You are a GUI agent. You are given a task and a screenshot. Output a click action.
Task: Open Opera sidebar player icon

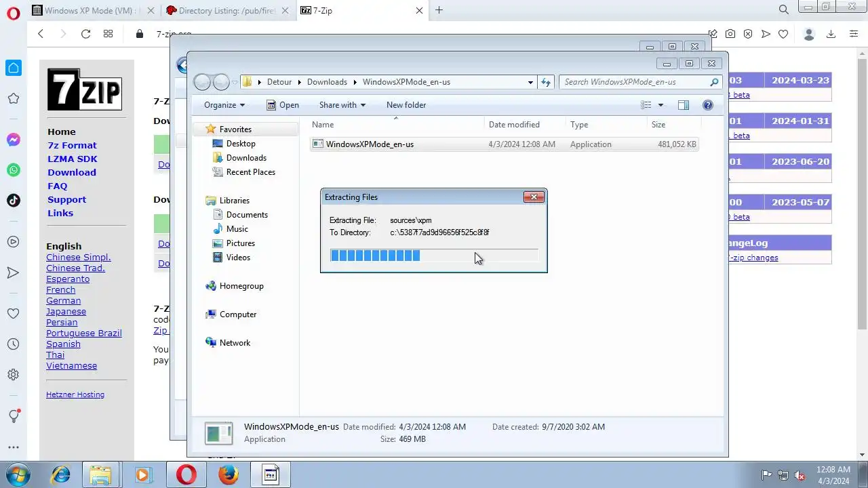pyautogui.click(x=13, y=242)
